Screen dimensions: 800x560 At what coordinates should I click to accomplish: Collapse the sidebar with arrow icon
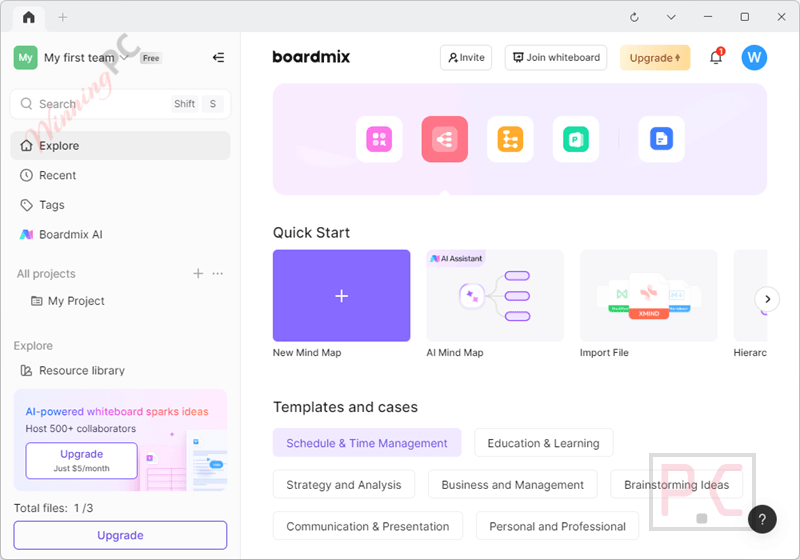(x=218, y=58)
